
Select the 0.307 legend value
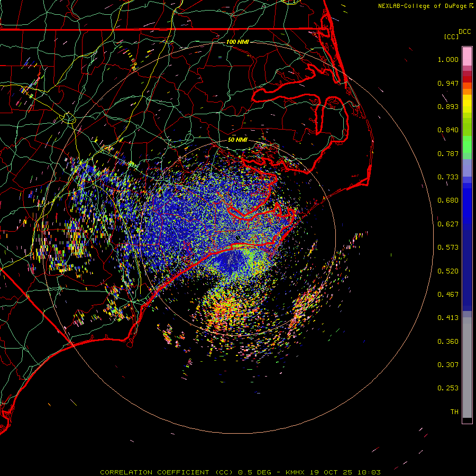pos(448,365)
